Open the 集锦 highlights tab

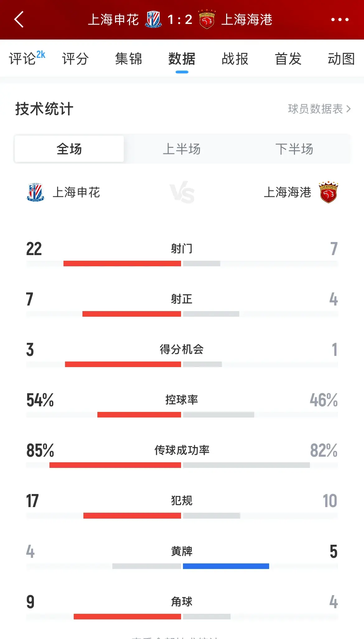(128, 59)
